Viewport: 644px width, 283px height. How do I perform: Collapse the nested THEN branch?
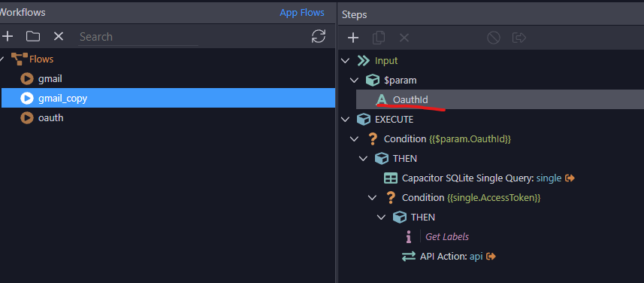click(x=381, y=218)
